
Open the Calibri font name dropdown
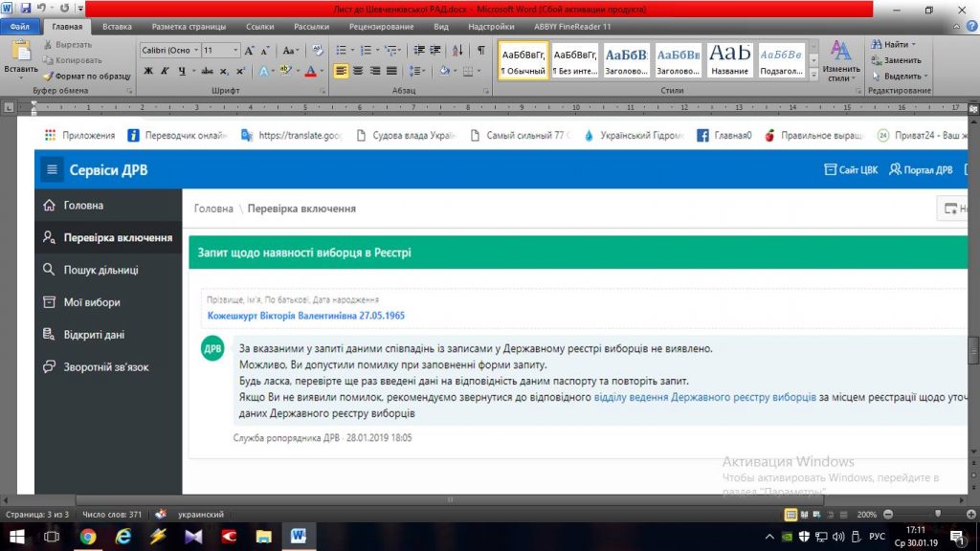coord(170,50)
